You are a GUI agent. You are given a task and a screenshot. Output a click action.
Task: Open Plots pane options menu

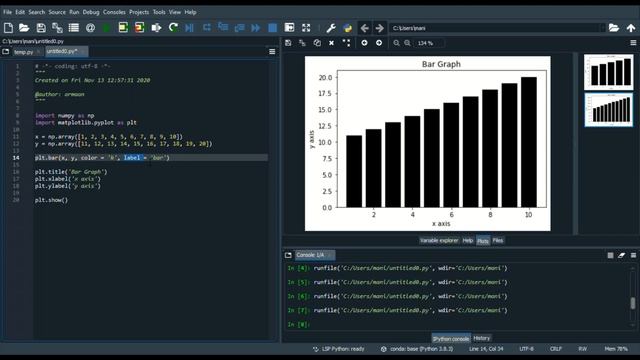click(633, 43)
